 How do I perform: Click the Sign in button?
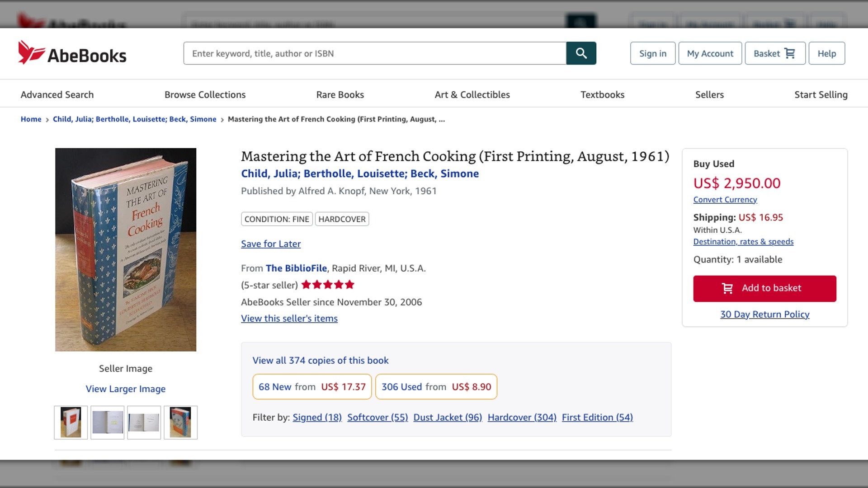pyautogui.click(x=652, y=53)
